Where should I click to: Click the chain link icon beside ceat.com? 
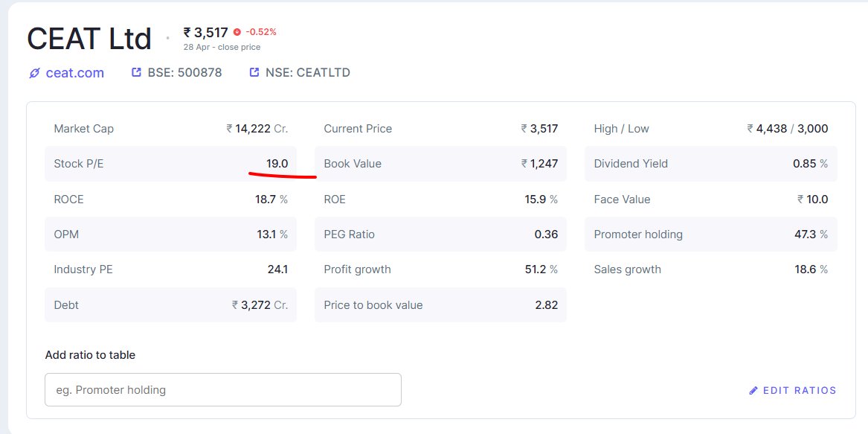click(x=34, y=73)
